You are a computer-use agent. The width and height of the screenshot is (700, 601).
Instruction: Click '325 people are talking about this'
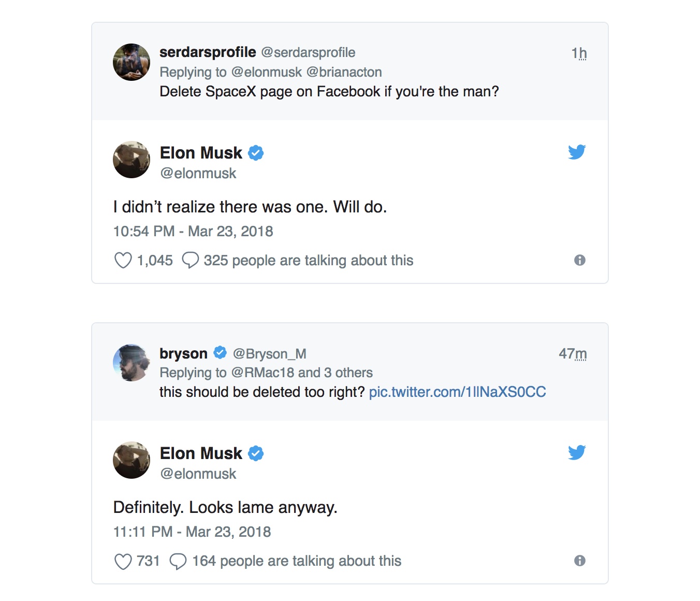pyautogui.click(x=309, y=260)
